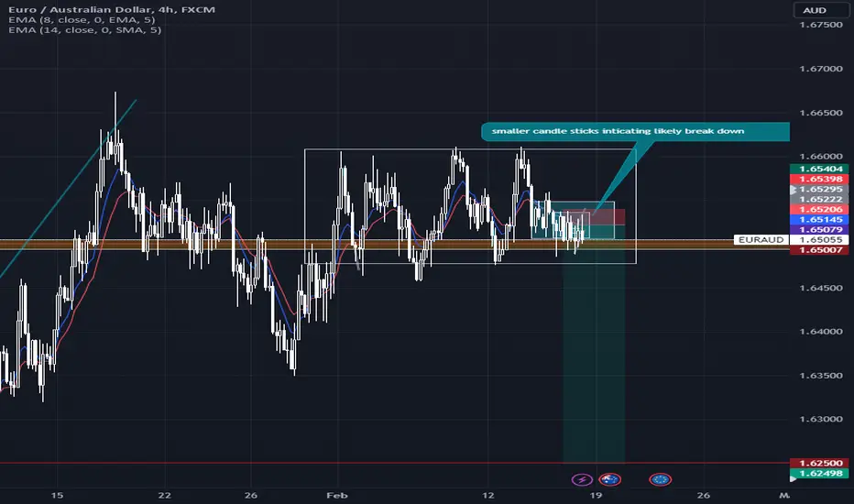Viewport: 854px width, 504px height.
Task: Click the 19 date label on time axis
Action: [x=596, y=495]
